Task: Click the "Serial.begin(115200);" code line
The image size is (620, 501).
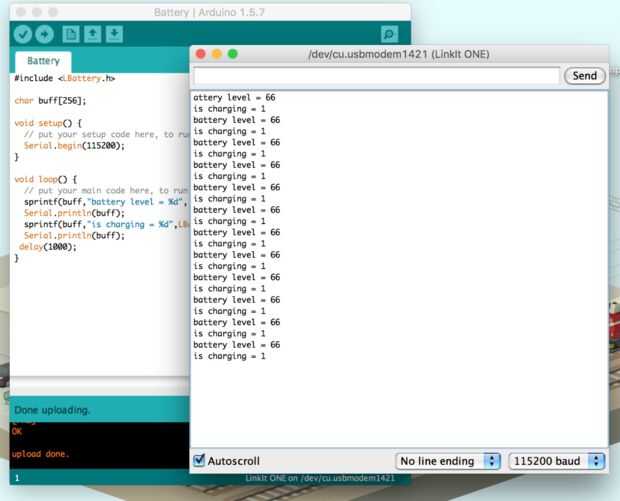Action: pos(74,146)
